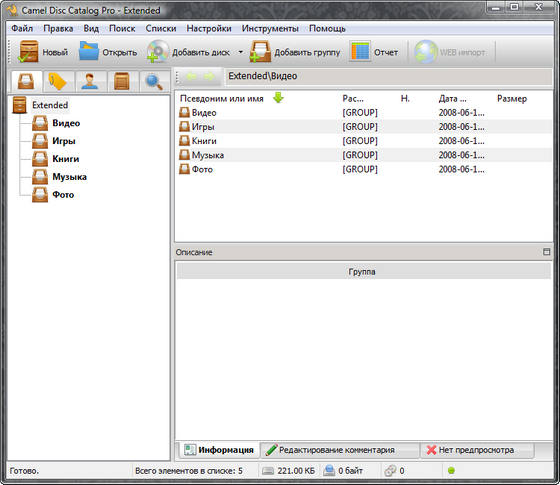Click the [GROUP] cell in the Книги row
The width and height of the screenshot is (560, 485).
[x=360, y=141]
